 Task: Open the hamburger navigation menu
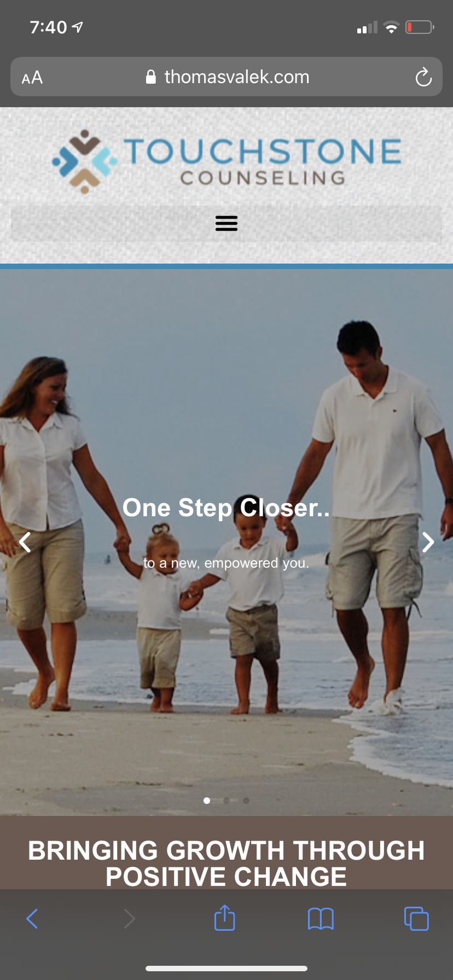pyautogui.click(x=226, y=223)
